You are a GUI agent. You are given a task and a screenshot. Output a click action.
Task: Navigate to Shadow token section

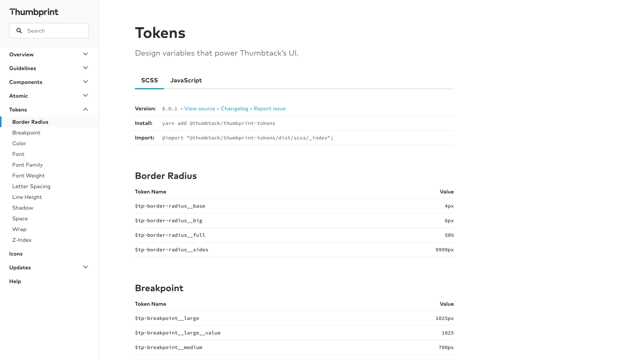[23, 207]
